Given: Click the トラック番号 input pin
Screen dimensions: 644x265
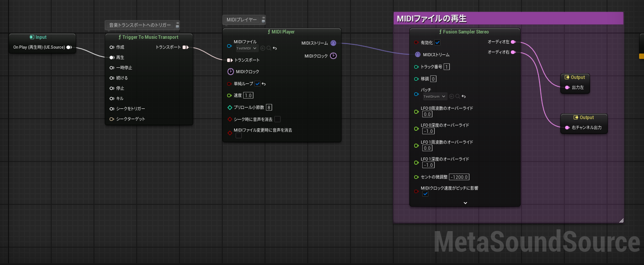Looking at the screenshot, I should pos(416,67).
